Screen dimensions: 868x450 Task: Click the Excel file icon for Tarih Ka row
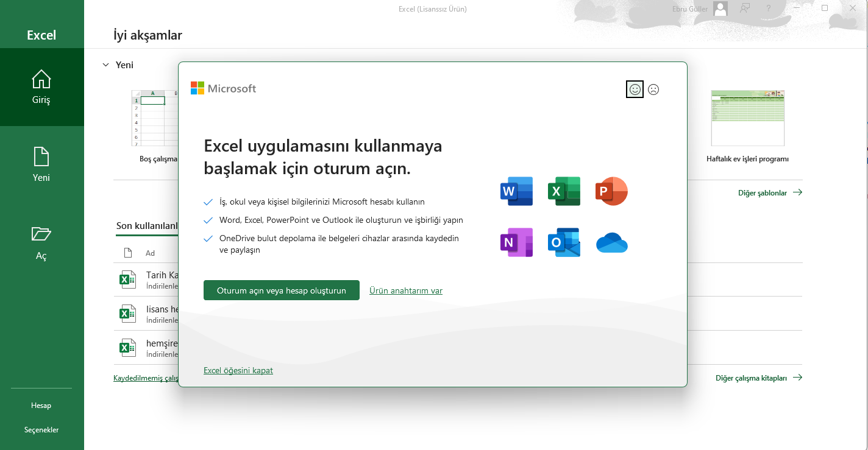[127, 279]
